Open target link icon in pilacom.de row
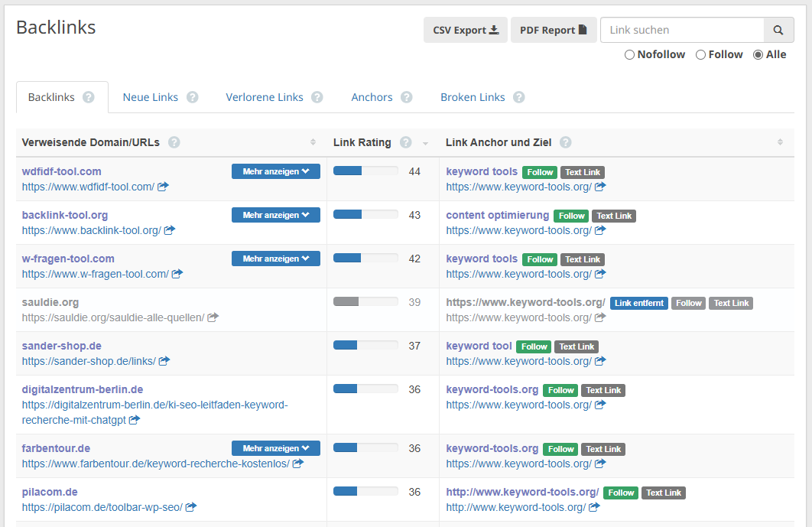 (x=594, y=507)
